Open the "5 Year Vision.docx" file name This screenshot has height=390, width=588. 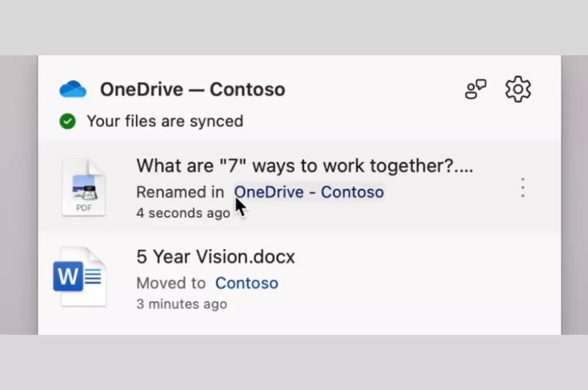[216, 257]
